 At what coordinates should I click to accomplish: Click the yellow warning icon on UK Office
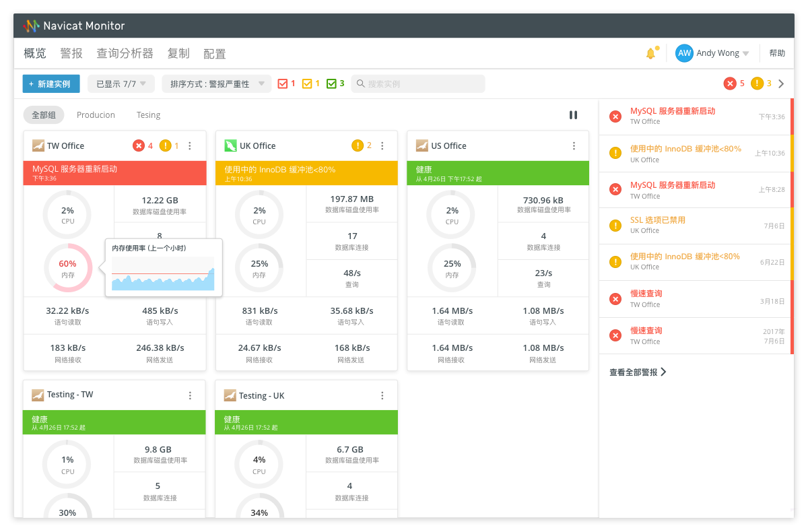point(358,145)
